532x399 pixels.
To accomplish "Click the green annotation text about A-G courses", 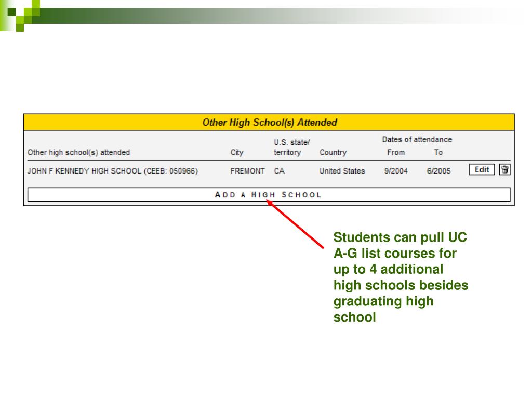I will (x=401, y=277).
